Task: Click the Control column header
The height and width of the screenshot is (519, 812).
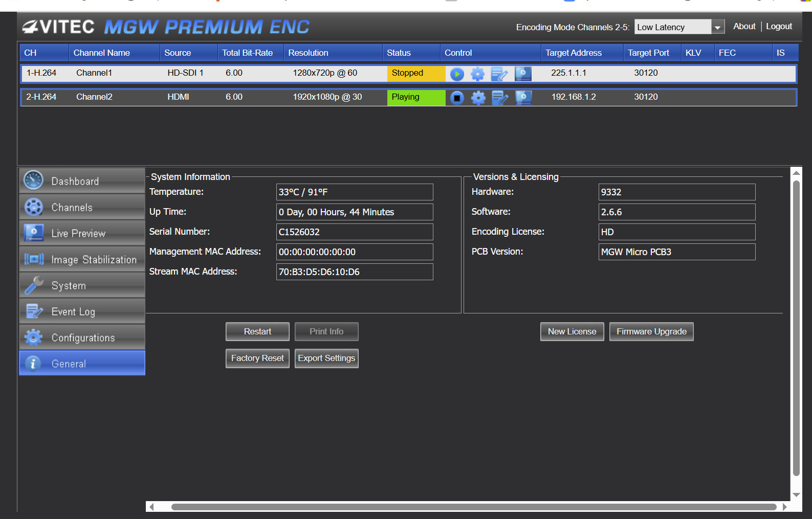Action: [x=491, y=53]
